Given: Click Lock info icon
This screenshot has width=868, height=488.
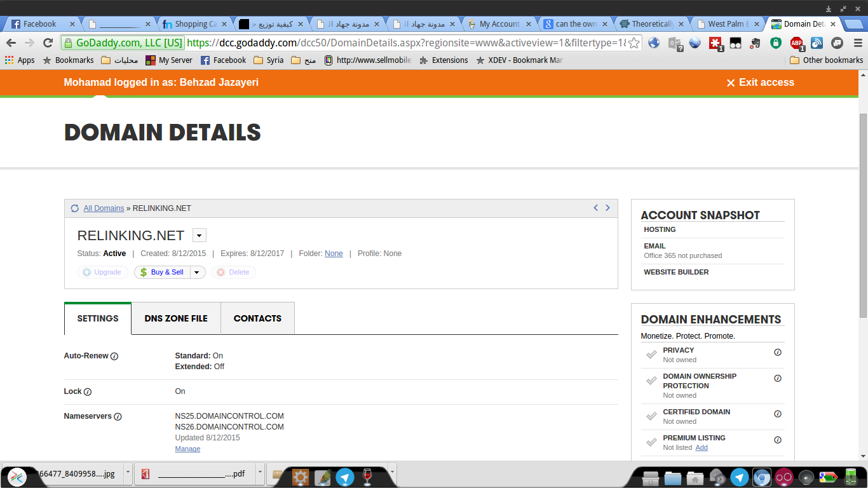Looking at the screenshot, I should pos(88,392).
